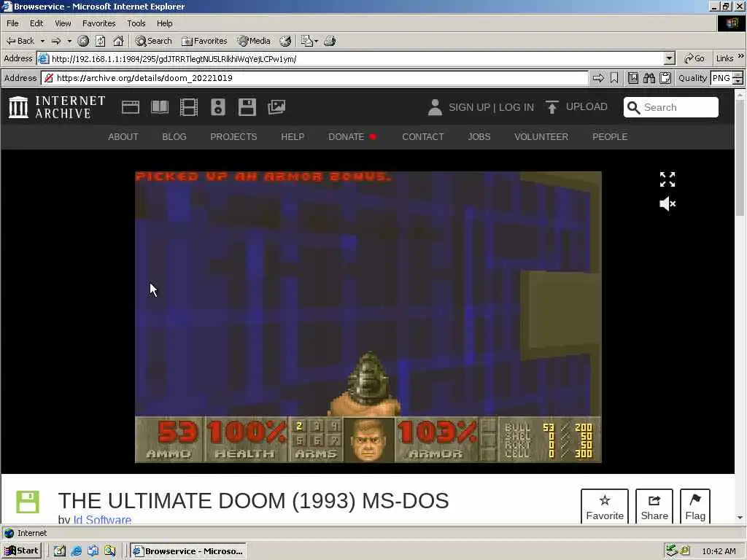
Task: Stop loading with the Stop icon
Action: 83,41
